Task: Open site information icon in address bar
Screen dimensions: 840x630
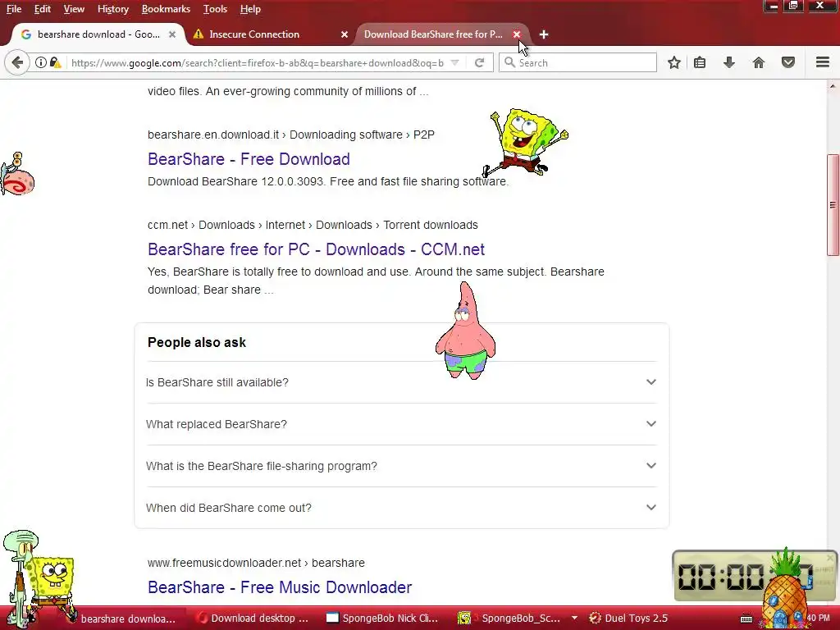Action: click(41, 62)
